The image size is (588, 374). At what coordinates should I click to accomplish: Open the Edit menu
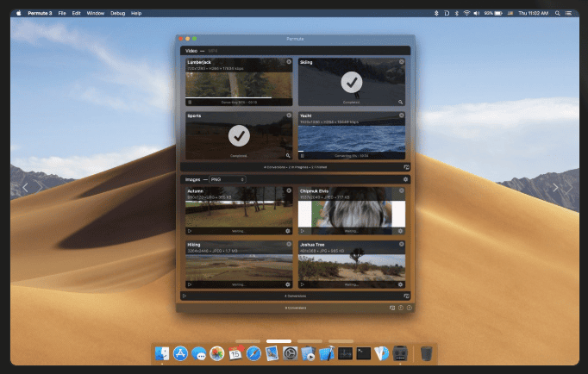tap(76, 13)
